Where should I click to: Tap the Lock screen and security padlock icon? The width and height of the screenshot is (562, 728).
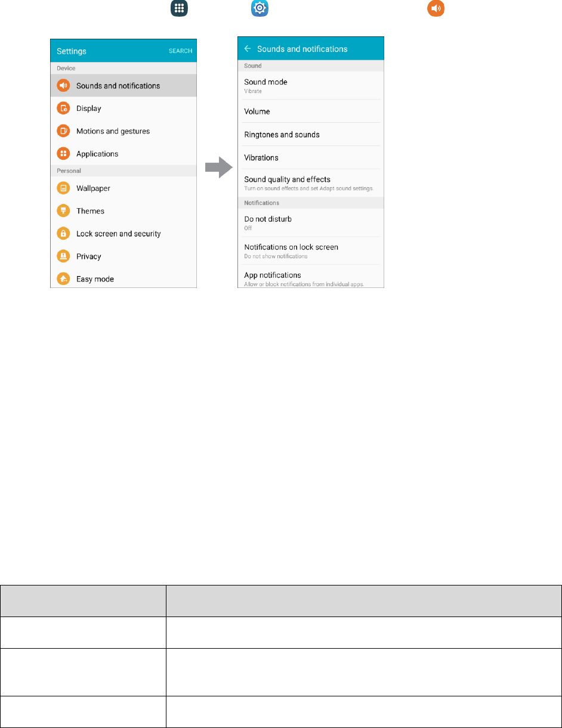pyautogui.click(x=63, y=233)
